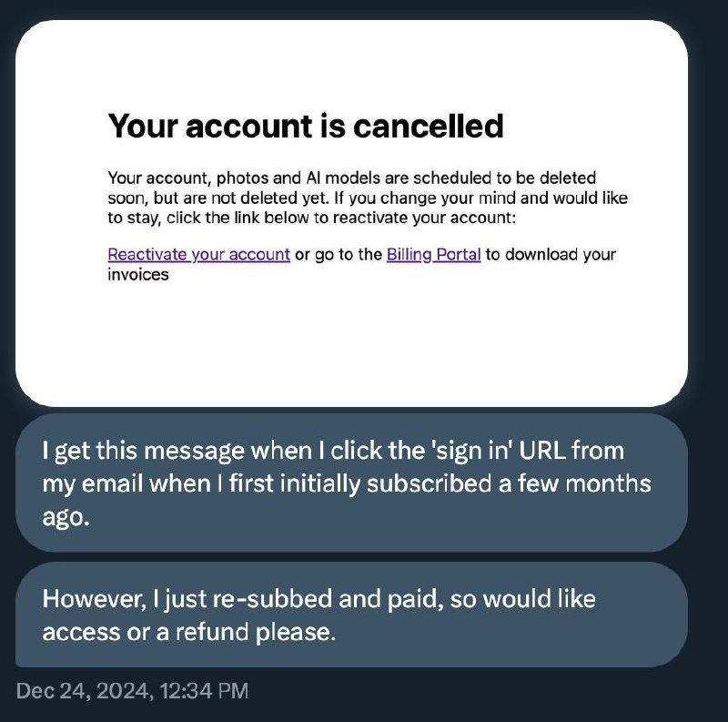Click the 'Your account is cancelled' heading
728x722 pixels.
tap(305, 126)
